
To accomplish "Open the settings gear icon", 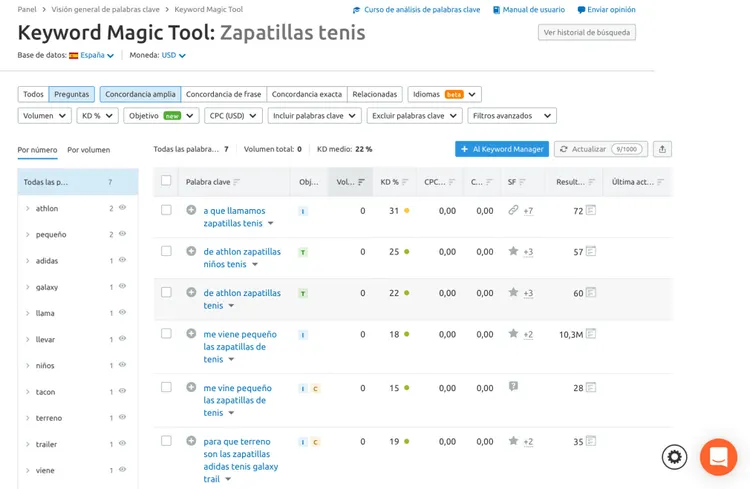I will (x=674, y=457).
